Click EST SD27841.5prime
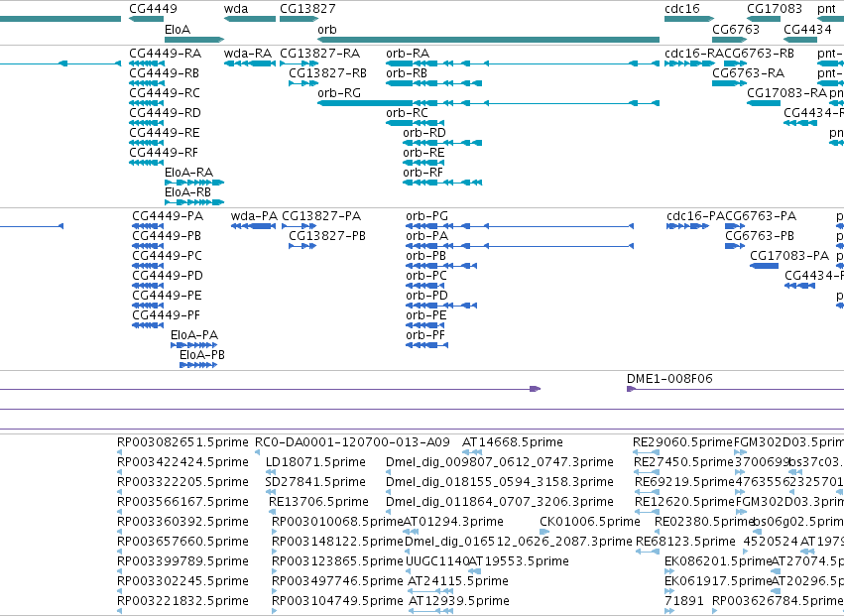The width and height of the screenshot is (844, 616). click(269, 493)
